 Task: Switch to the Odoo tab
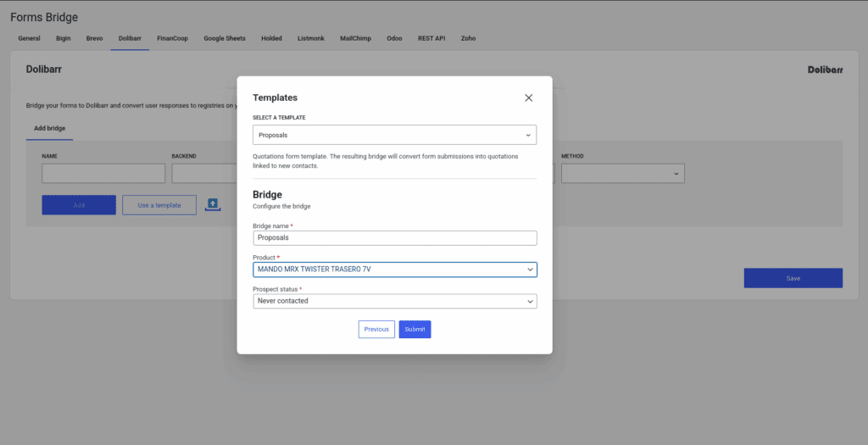pyautogui.click(x=394, y=39)
